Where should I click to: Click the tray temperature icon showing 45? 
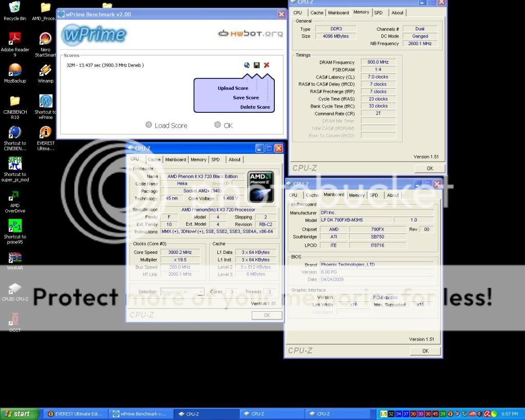(x=435, y=414)
